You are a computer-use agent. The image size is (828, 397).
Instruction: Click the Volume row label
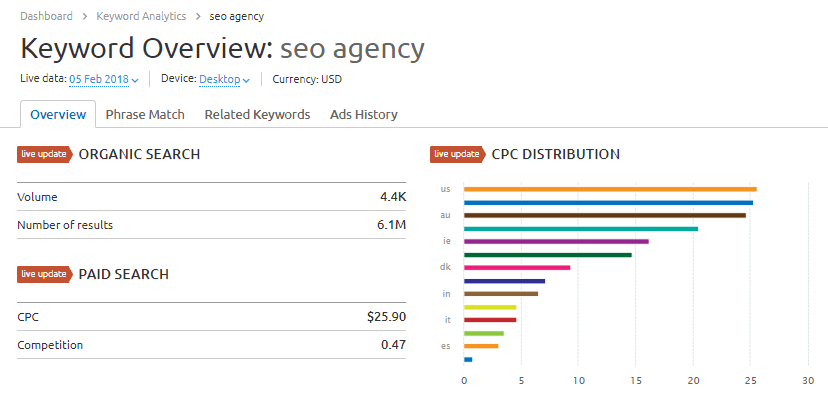pyautogui.click(x=37, y=197)
